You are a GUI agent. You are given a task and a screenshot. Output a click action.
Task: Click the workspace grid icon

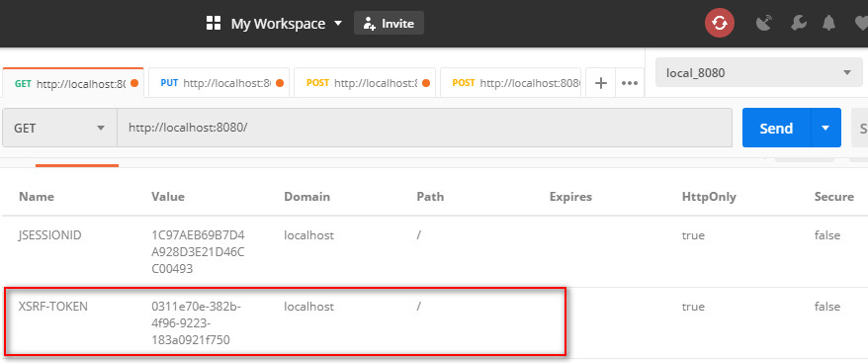(214, 24)
